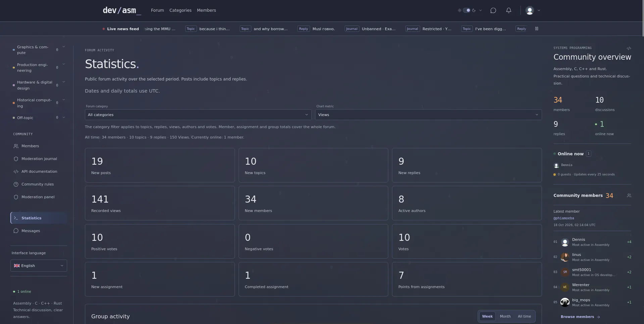The height and width of the screenshot is (324, 644).
Task: Open the Members menu in header
Action: 206,10
